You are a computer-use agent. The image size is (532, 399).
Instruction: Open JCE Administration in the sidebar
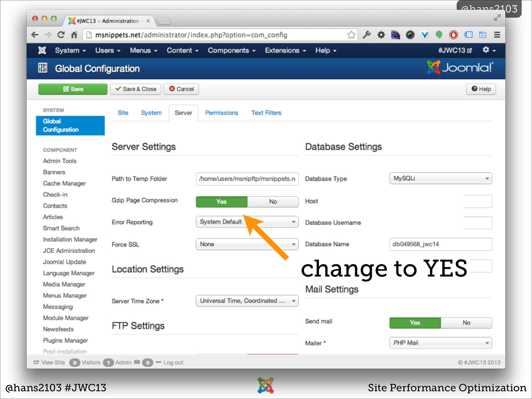69,251
